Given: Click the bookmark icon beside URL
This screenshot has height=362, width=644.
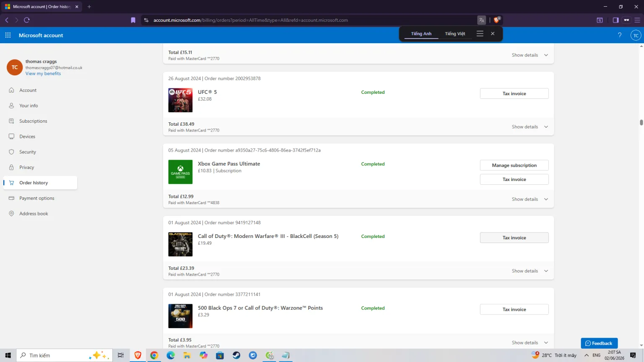Looking at the screenshot, I should (133, 20).
